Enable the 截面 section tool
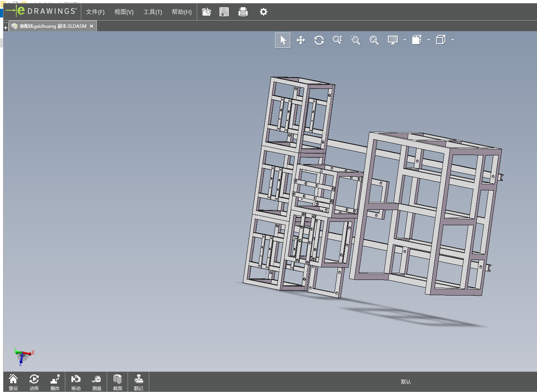The width and height of the screenshot is (537, 392). pos(118,382)
